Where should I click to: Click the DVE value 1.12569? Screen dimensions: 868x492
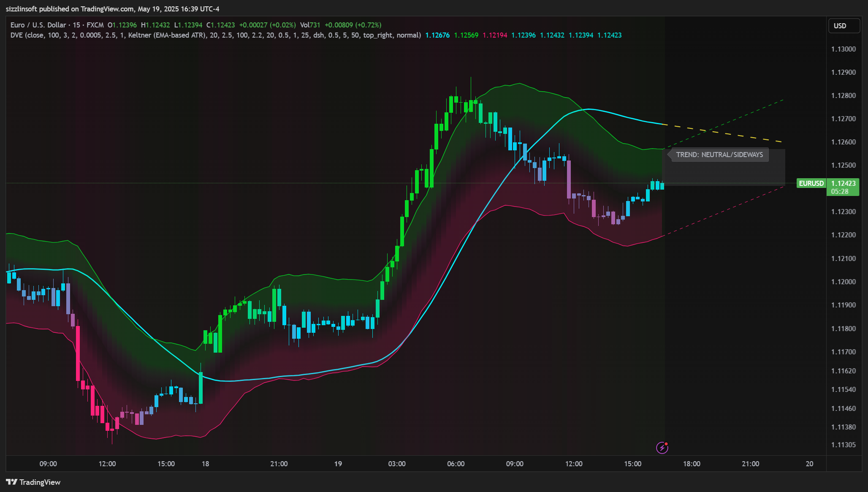(466, 35)
